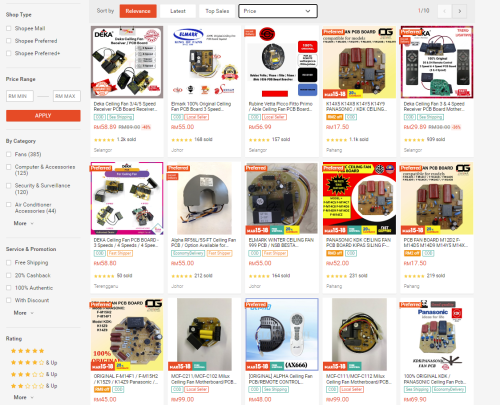500x405 pixels.
Task: Filter by three stars & Up rating
Action: 34,374
